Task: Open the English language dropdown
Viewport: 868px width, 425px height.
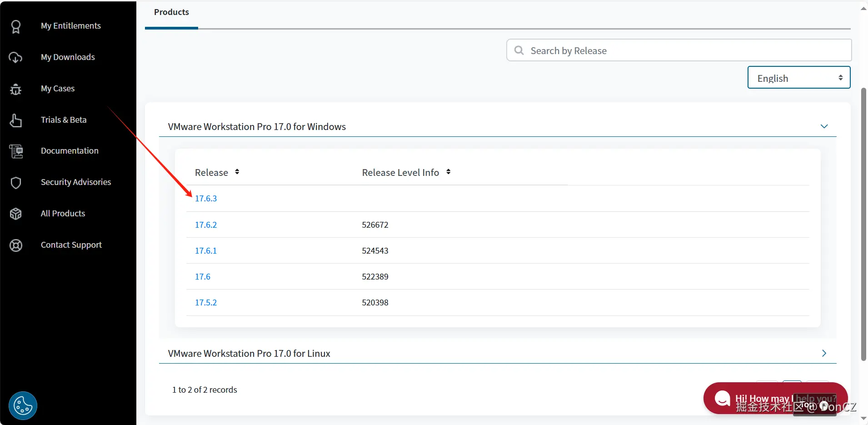Action: [x=798, y=78]
